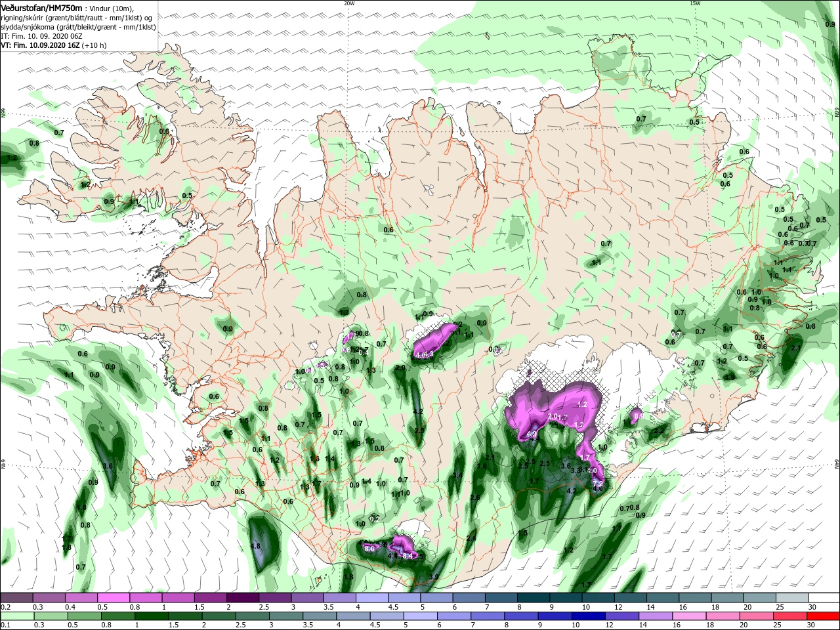This screenshot has width=840, height=630.
Task: Select the medium green 0.8 swatch in green legend row
Action: (118, 616)
